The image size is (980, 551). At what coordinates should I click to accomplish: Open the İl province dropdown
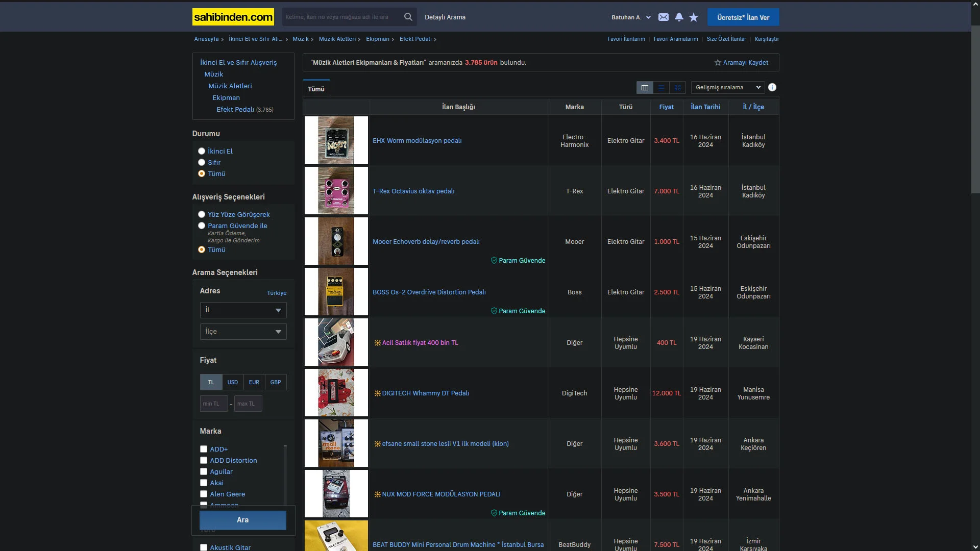coord(243,310)
